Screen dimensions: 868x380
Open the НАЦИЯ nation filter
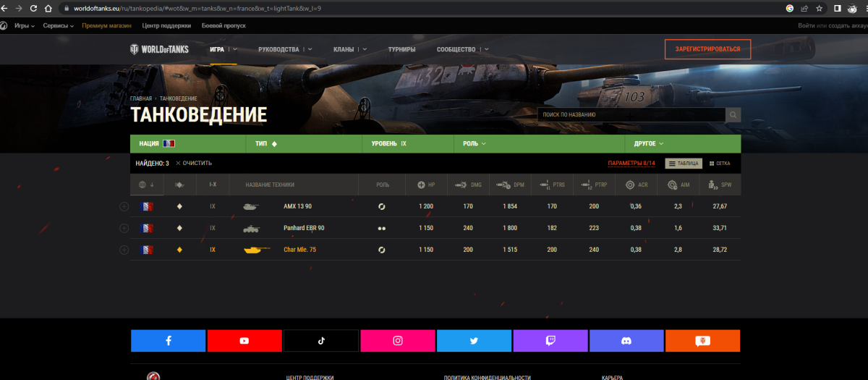188,143
